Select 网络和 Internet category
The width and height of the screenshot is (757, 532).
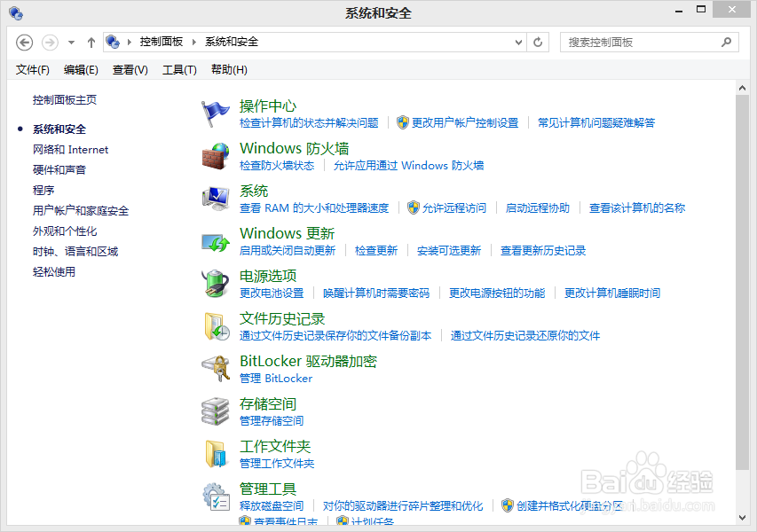(70, 150)
